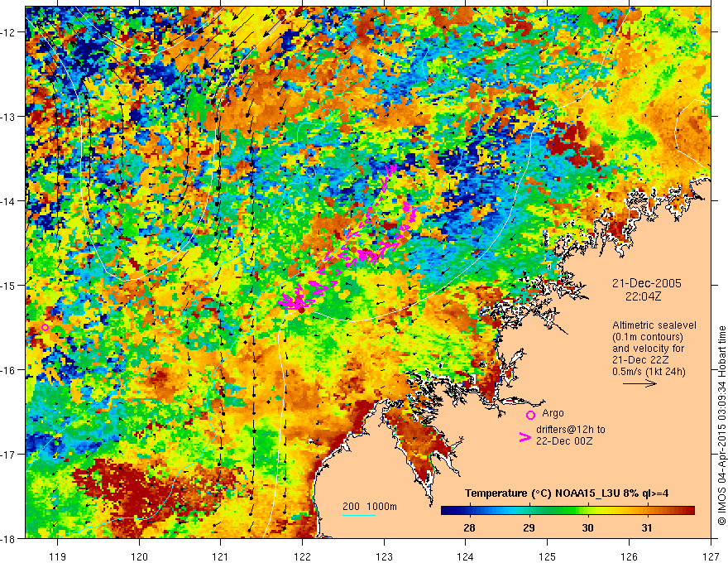Click the latitude axis label -14
This screenshot has width=728, height=563.
pyautogui.click(x=8, y=201)
